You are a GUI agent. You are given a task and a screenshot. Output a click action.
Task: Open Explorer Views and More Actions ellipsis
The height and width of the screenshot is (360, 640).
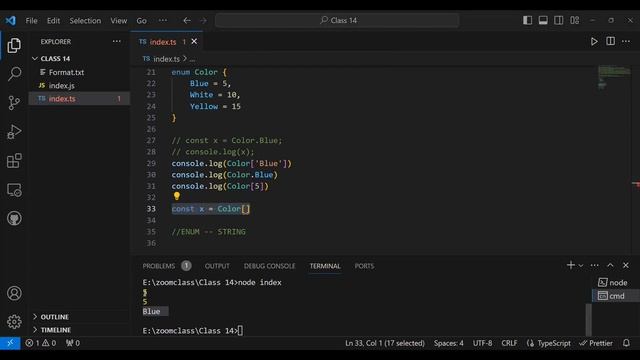tap(117, 41)
